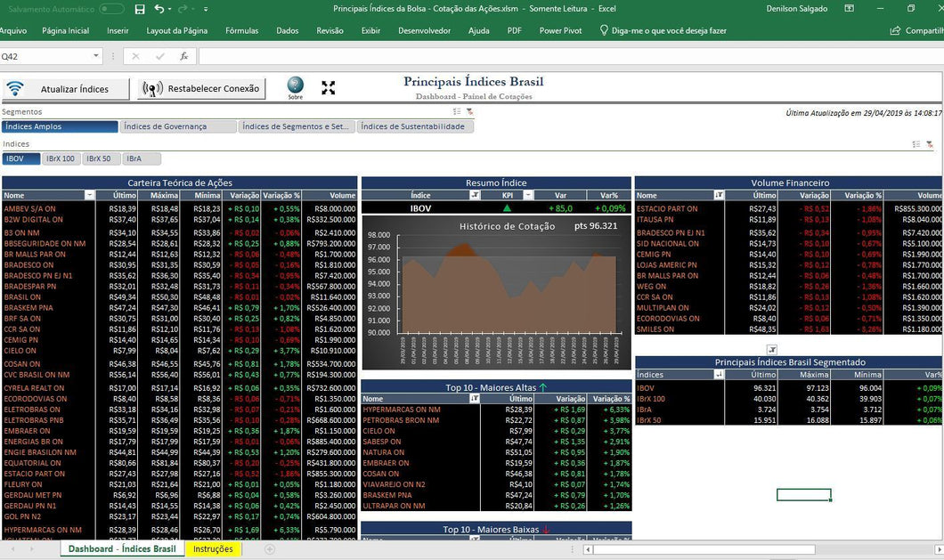
Task: Open Índices sort dropdown in Segmentado table
Action: tap(719, 375)
